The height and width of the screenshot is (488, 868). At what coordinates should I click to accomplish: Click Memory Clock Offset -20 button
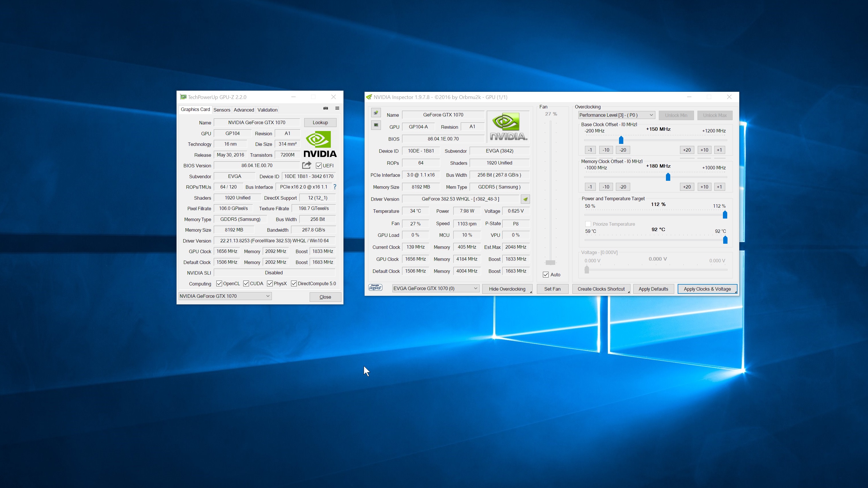(x=623, y=187)
